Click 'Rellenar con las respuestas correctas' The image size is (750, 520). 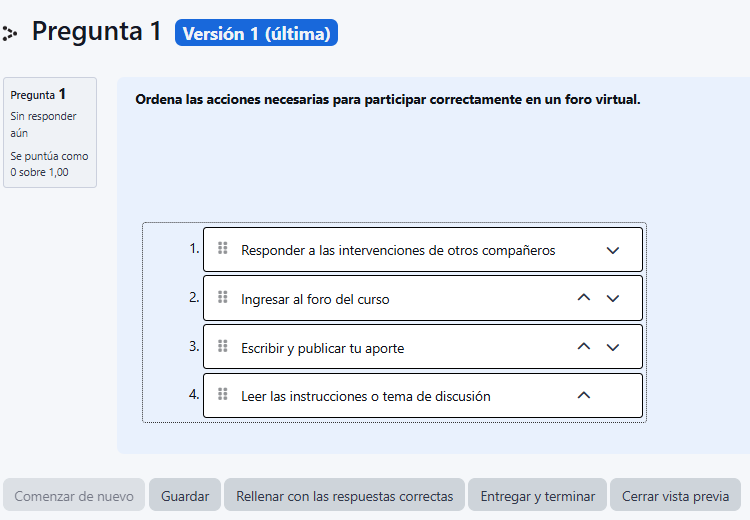[x=343, y=496]
